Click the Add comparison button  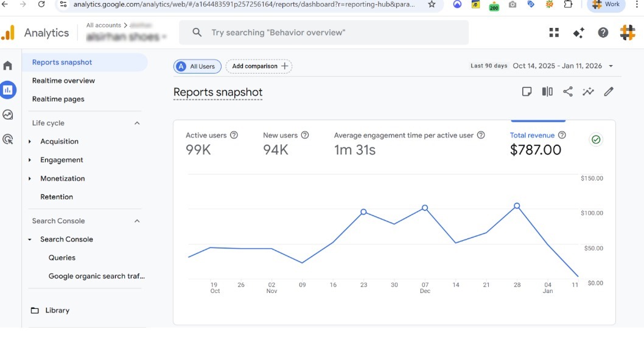pyautogui.click(x=259, y=66)
